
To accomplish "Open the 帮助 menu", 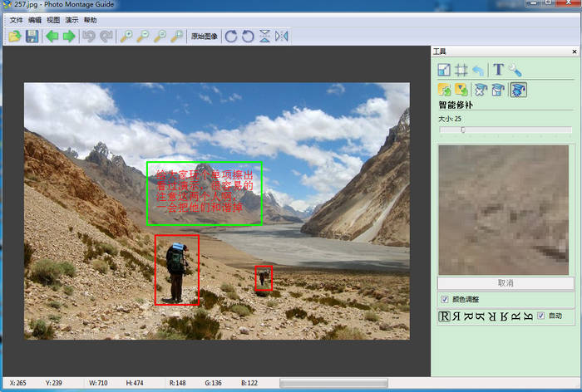I will [90, 19].
